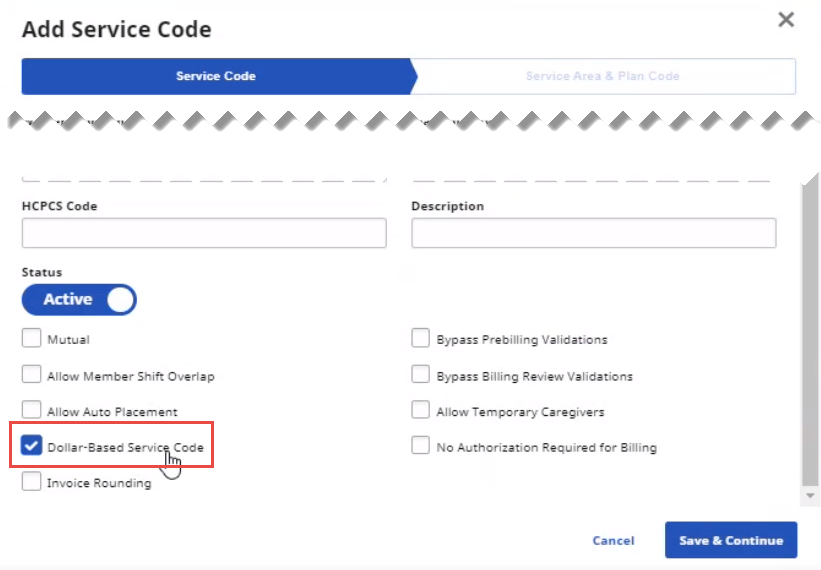This screenshot has height=570, width=821.
Task: Enable Allow Auto Placement checkbox
Action: point(32,411)
